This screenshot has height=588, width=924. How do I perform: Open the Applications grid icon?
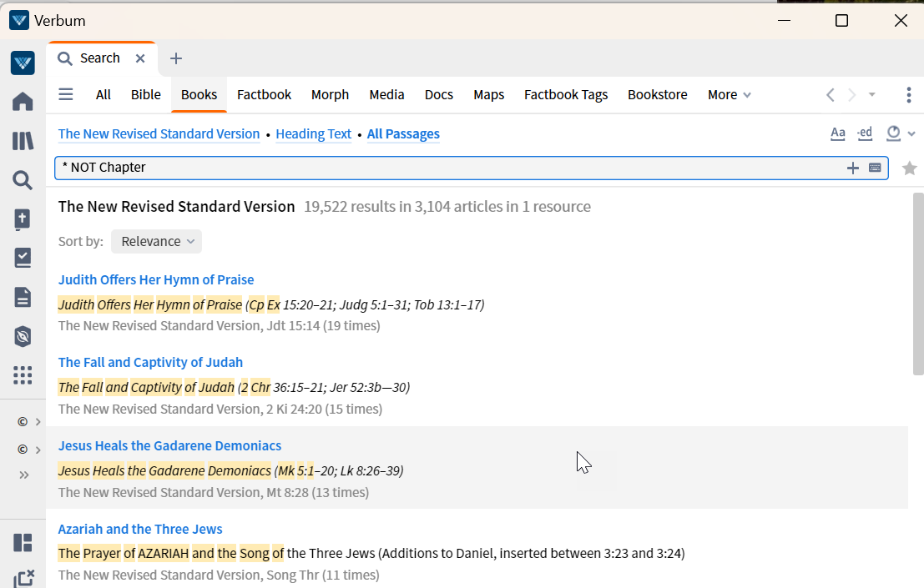(23, 375)
